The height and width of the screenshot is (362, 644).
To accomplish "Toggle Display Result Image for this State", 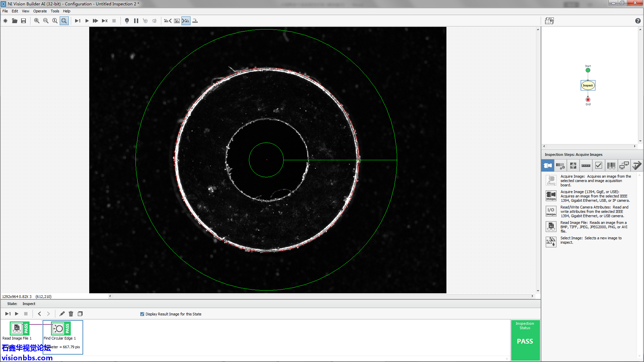I will click(x=142, y=314).
